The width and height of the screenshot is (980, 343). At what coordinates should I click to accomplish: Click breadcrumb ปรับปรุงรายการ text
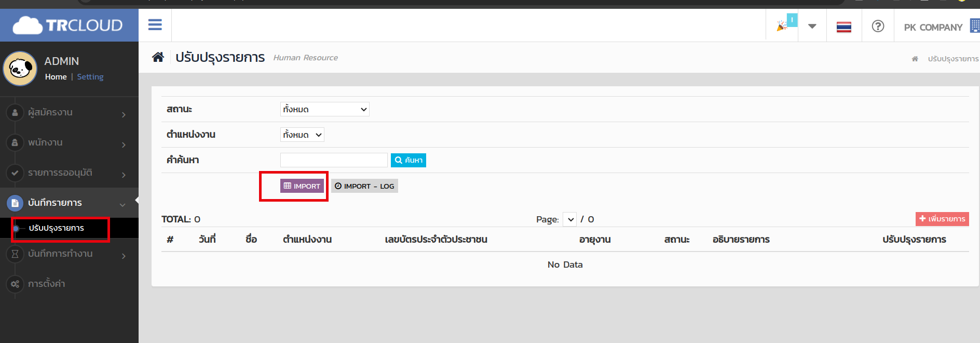[953, 59]
